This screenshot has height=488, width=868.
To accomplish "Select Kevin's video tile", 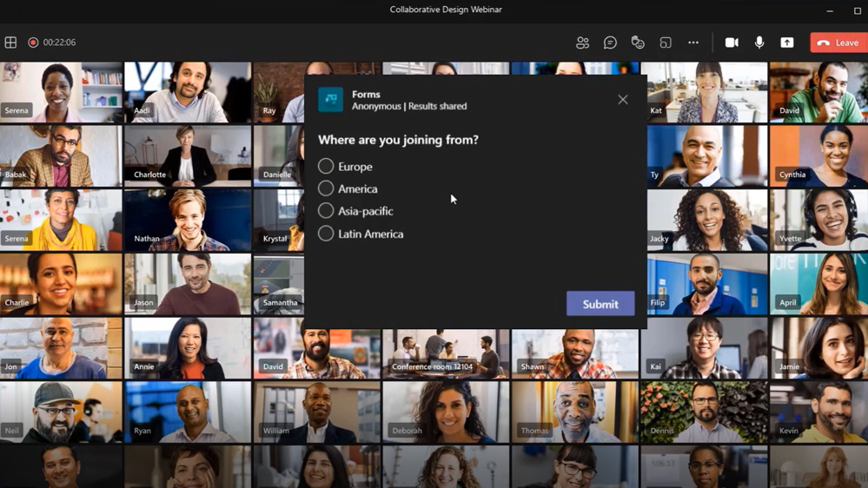I will coord(818,412).
